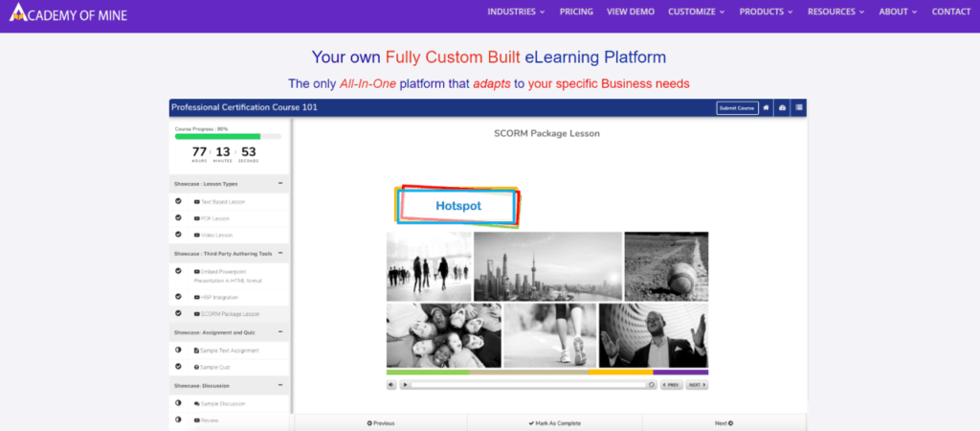This screenshot has height=431, width=980.
Task: Select the Contact menu item
Action: [950, 11]
